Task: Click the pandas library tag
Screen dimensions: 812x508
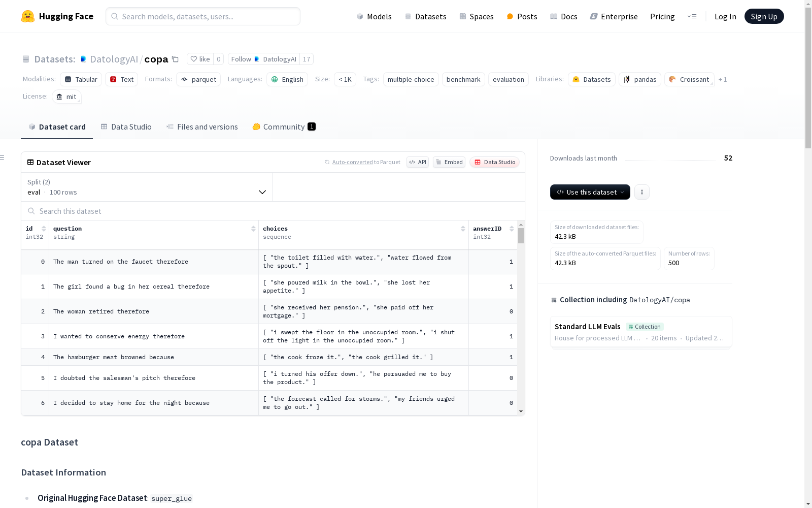Action: coord(640,79)
